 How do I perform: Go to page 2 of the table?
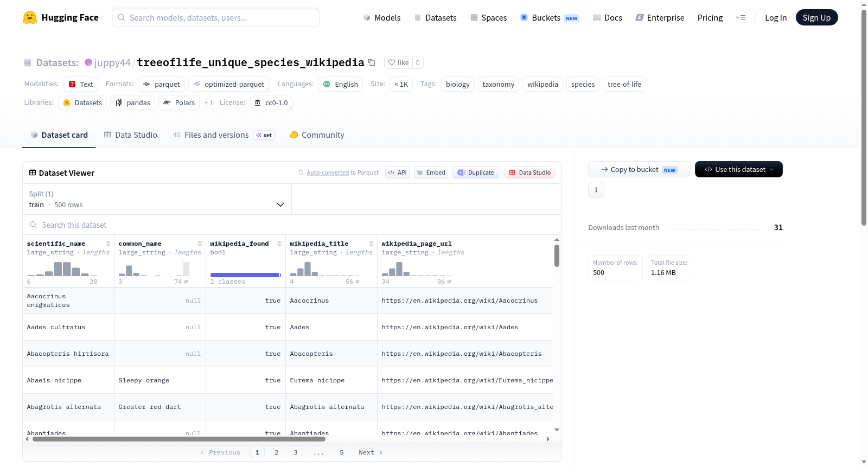pos(277,452)
